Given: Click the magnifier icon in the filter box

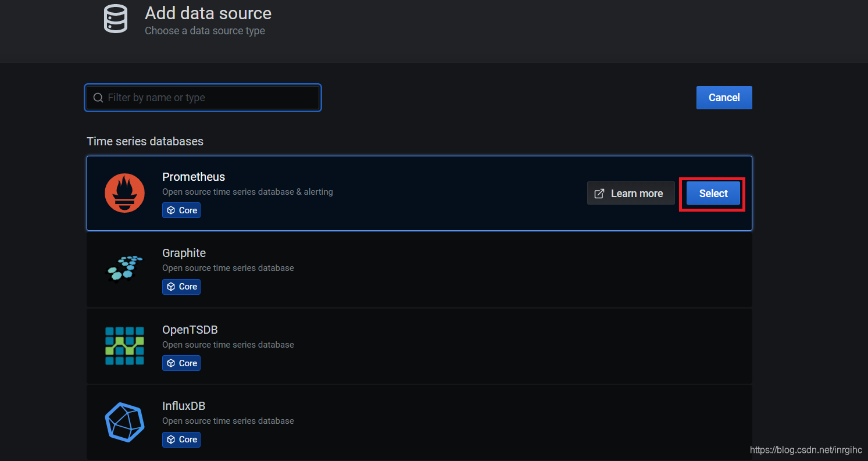Looking at the screenshot, I should [98, 98].
